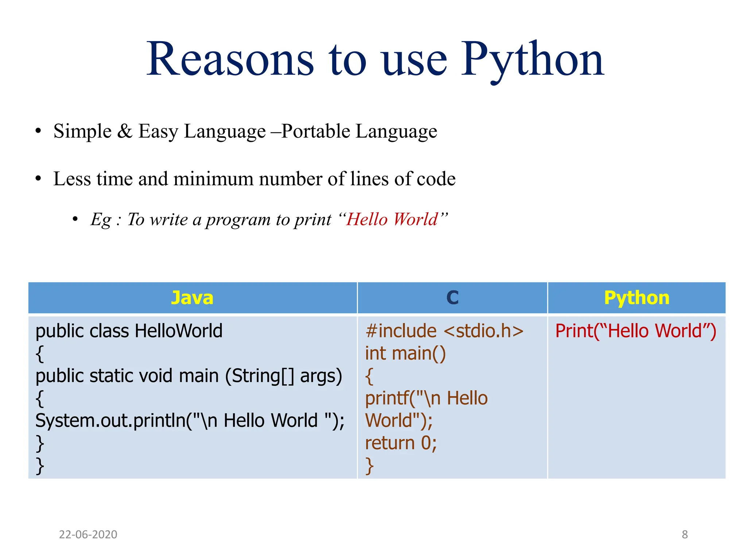Click the Less time and minimum lines bullet
The width and height of the screenshot is (747, 560).
(x=254, y=179)
